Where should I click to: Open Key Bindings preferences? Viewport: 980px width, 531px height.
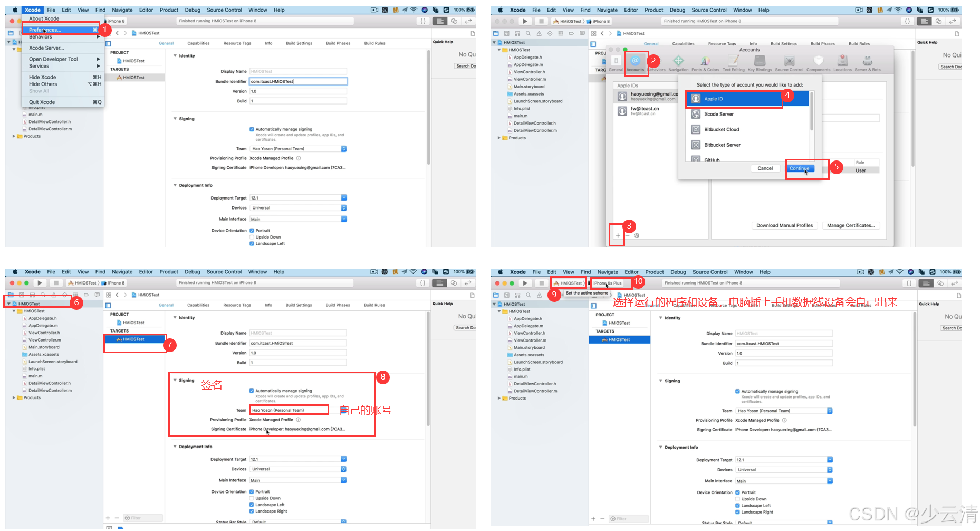pyautogui.click(x=760, y=64)
